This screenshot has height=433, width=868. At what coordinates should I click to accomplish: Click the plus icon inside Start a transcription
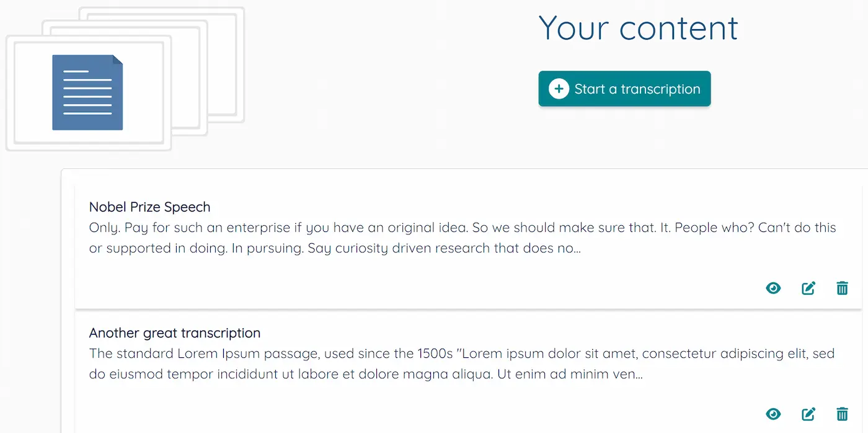(559, 89)
